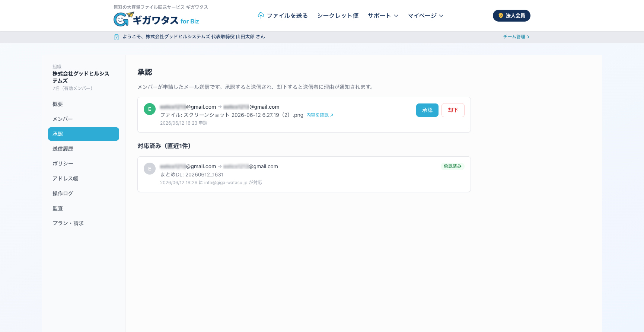
Task: Click the welcome message for 山田太郎 さん
Action: pyautogui.click(x=194, y=37)
